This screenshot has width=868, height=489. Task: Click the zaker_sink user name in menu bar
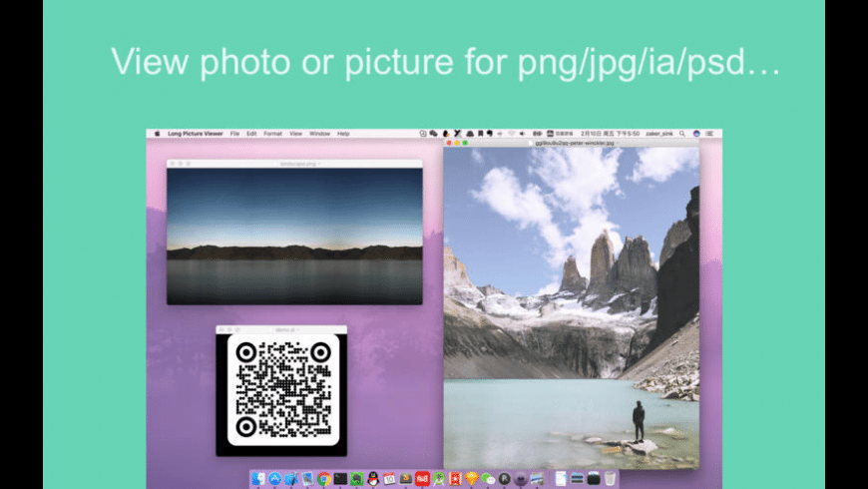click(x=659, y=134)
